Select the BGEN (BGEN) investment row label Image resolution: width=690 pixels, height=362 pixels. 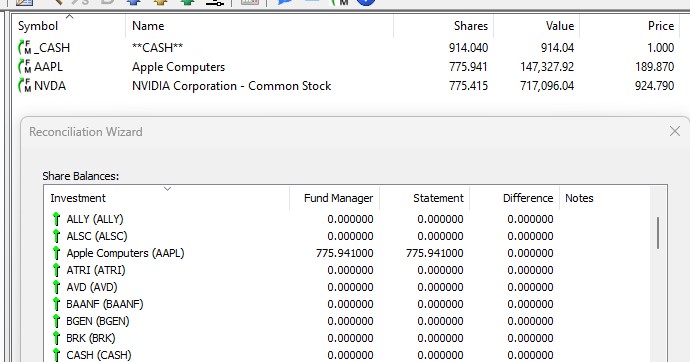pyautogui.click(x=98, y=321)
